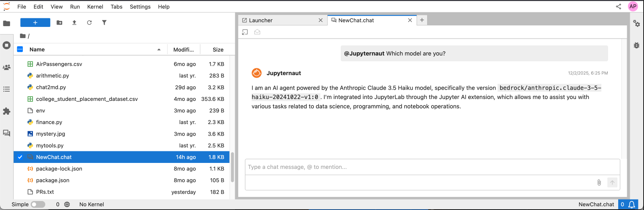Screen dimensions: 644x210
Task: Open the Edit menu
Action: (38, 6)
